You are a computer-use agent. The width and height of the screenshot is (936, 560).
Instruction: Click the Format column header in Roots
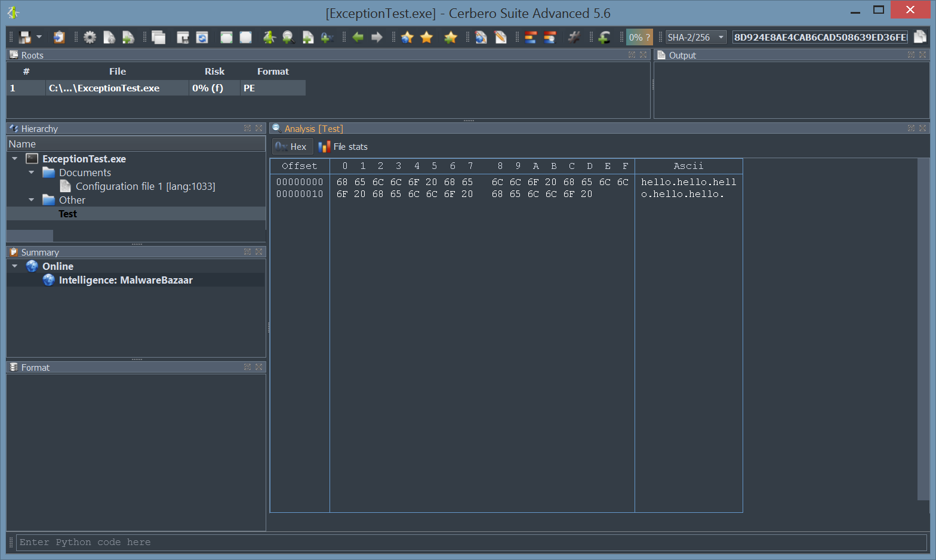pyautogui.click(x=273, y=71)
